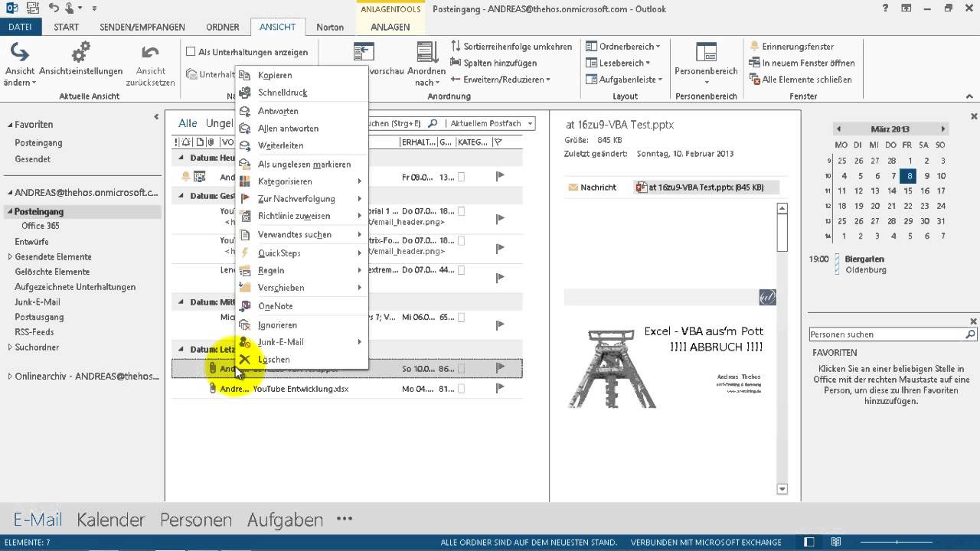Expand Onlinearchiv mailbox tree
980x551 pixels.
(10, 377)
